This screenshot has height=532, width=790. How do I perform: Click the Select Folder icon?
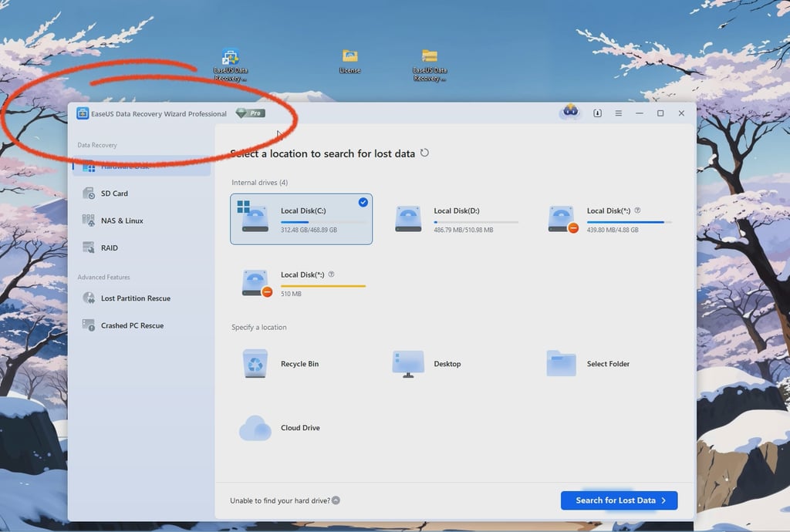click(561, 363)
